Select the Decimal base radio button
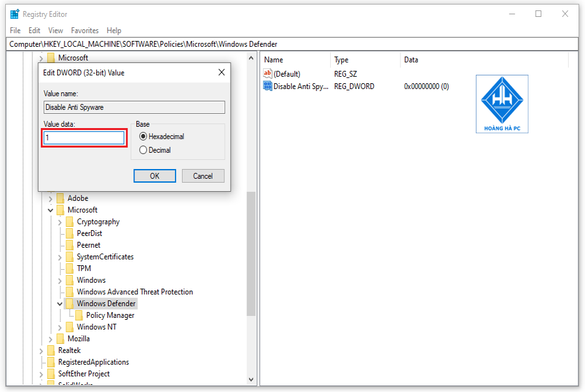The height and width of the screenshot is (392, 585). pyautogui.click(x=143, y=150)
